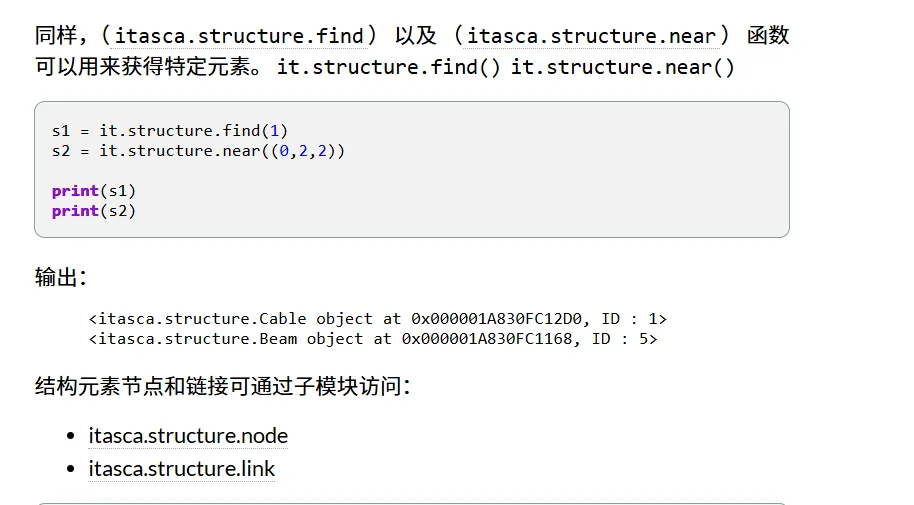Image resolution: width=914 pixels, height=505 pixels.
Task: Click the Cable object output line
Action: click(378, 319)
